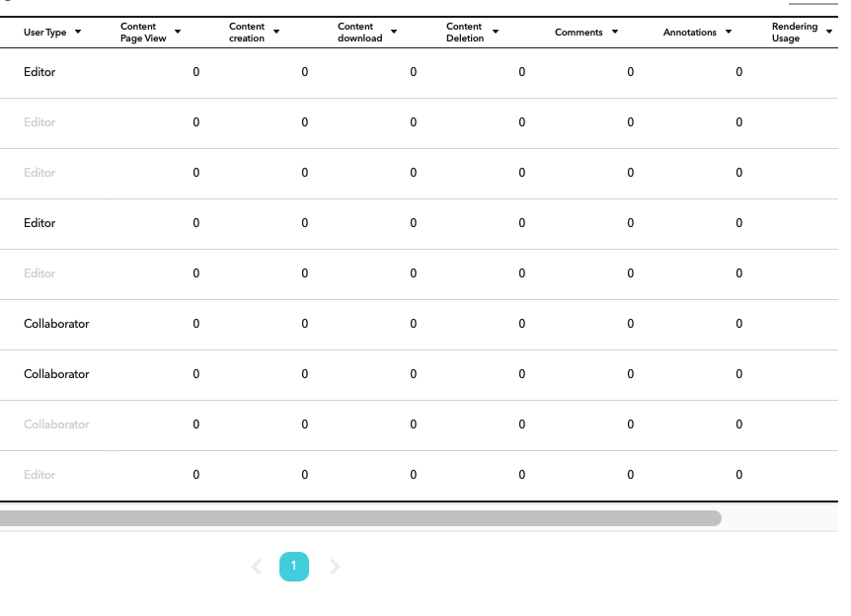Image resolution: width=851 pixels, height=616 pixels.
Task: Click the Content Deletion sort arrow
Action: (x=496, y=32)
